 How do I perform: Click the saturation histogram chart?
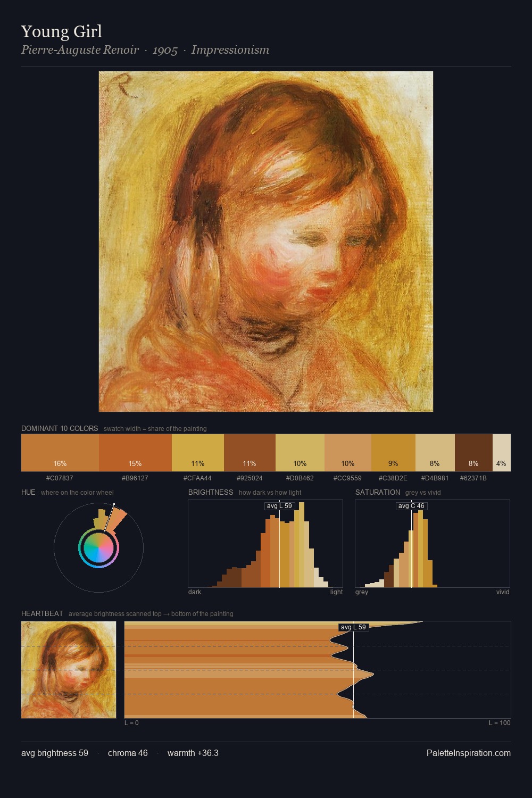[x=433, y=544]
